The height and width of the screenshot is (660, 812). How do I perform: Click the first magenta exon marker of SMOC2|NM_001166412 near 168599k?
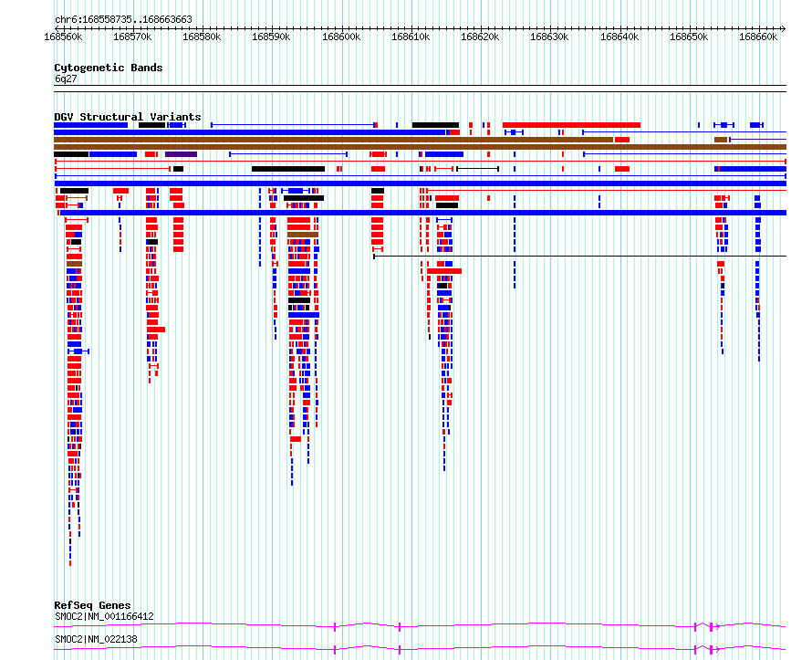tap(335, 627)
